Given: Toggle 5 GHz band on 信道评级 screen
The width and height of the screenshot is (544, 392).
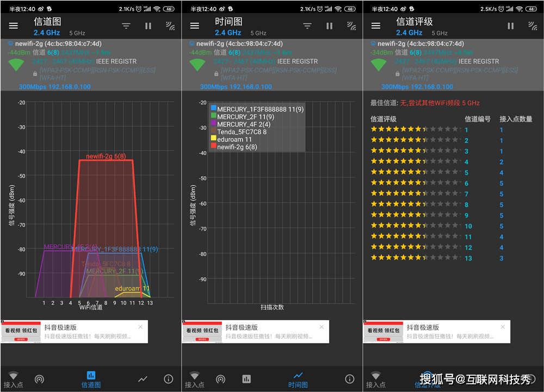Looking at the screenshot, I should click(x=440, y=33).
